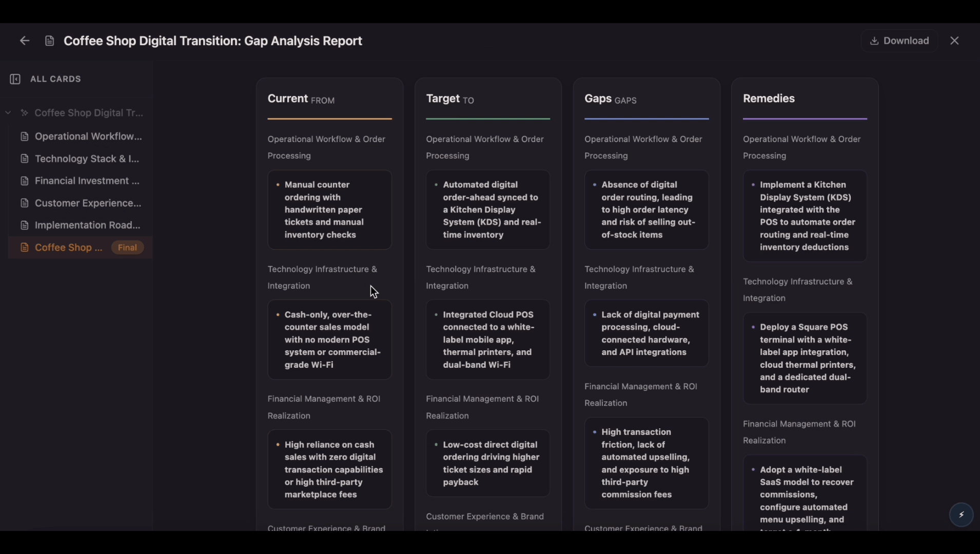Select the 'Deploy a Square POS terminal' card
Image resolution: width=980 pixels, height=554 pixels.
click(x=805, y=359)
